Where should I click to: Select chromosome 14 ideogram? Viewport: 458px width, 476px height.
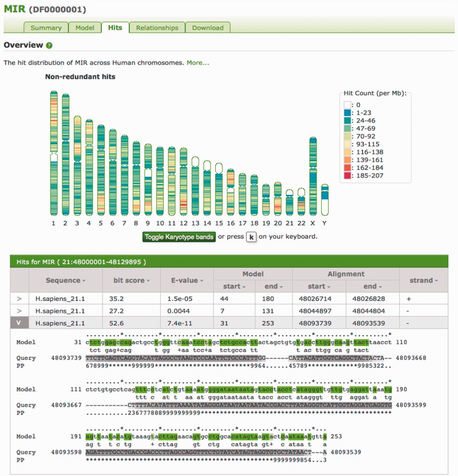click(x=207, y=188)
